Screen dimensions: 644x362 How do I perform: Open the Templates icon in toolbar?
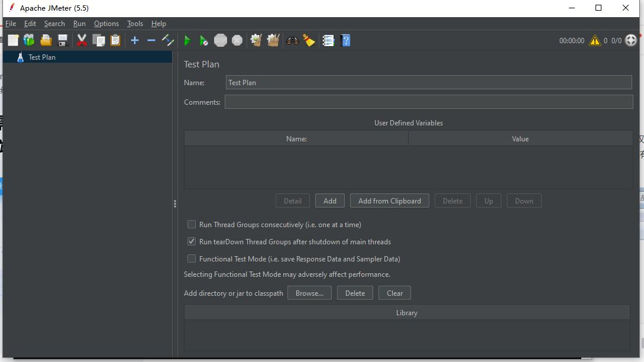point(29,40)
